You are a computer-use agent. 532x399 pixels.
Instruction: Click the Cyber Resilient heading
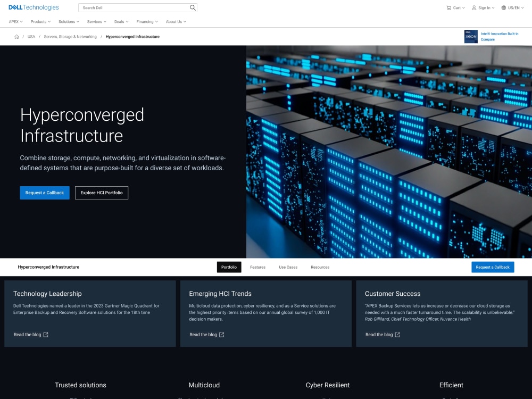coord(327,385)
